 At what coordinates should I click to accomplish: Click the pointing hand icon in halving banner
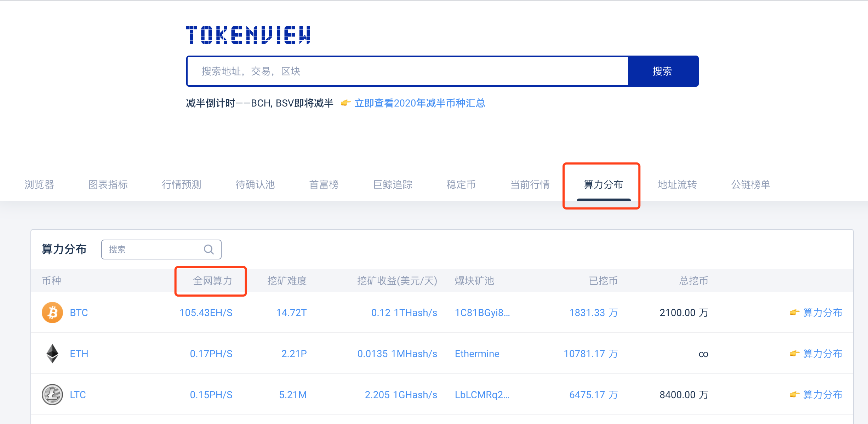click(x=346, y=103)
